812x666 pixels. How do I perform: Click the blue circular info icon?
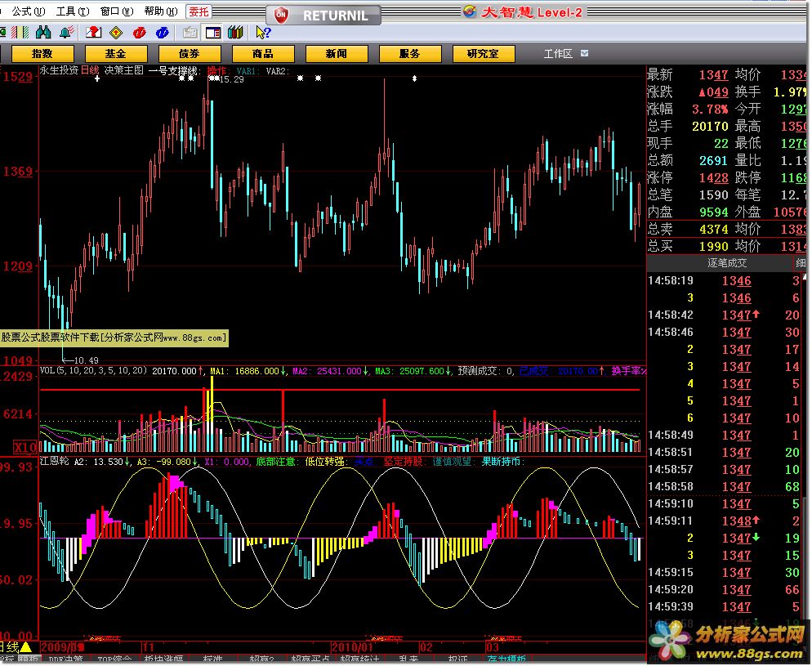[163, 33]
